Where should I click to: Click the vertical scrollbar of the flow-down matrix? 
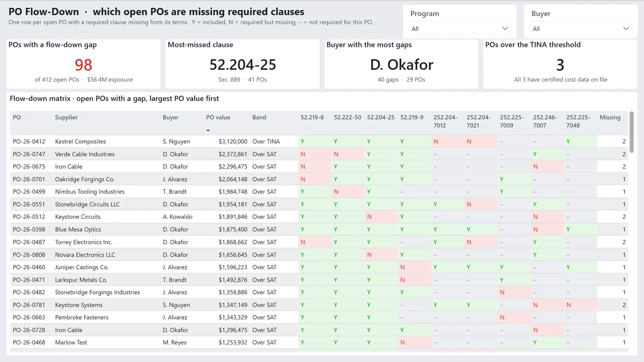[x=632, y=132]
